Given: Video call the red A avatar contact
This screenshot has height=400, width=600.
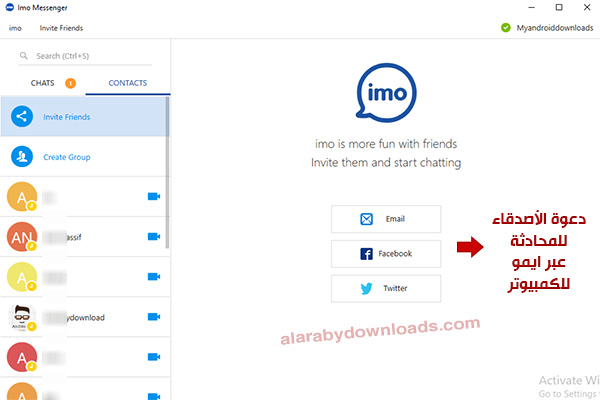Looking at the screenshot, I should tap(154, 357).
